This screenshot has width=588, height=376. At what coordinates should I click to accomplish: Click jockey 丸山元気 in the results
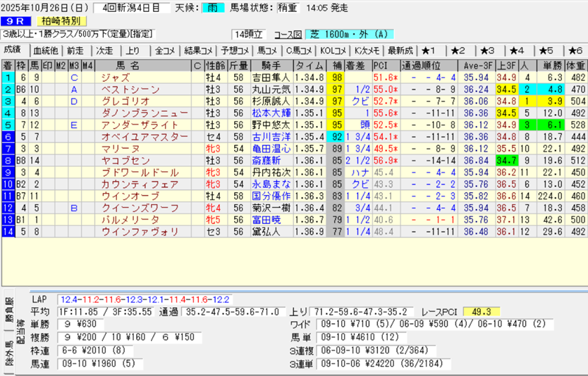[271, 89]
